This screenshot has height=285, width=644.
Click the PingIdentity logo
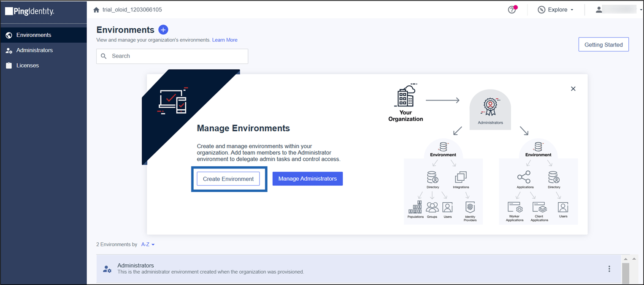click(30, 11)
